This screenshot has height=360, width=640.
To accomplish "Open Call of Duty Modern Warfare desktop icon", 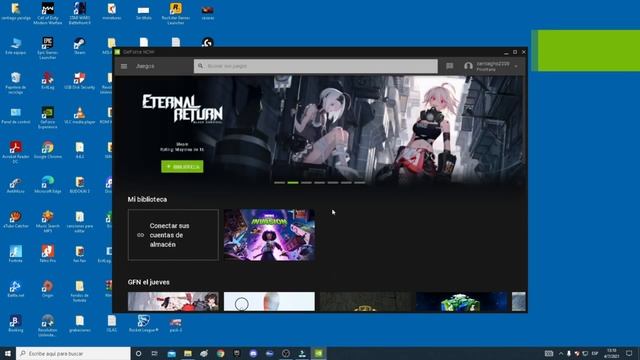I will [48, 13].
